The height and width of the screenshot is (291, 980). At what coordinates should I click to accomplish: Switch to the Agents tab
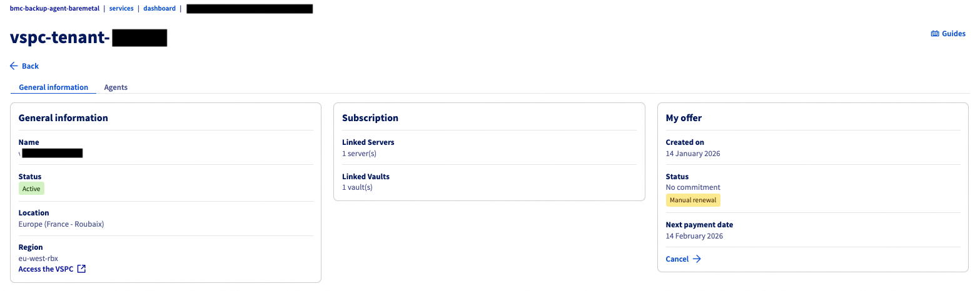[116, 87]
